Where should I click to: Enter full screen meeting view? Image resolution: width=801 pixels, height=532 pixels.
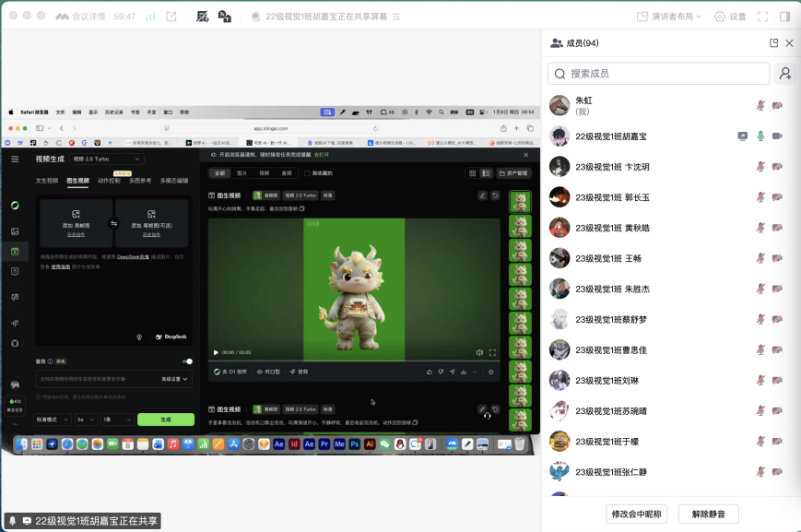tap(762, 17)
